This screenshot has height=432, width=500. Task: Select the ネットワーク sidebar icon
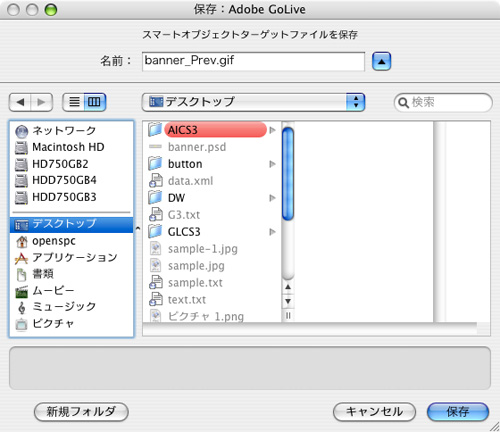tap(22, 131)
